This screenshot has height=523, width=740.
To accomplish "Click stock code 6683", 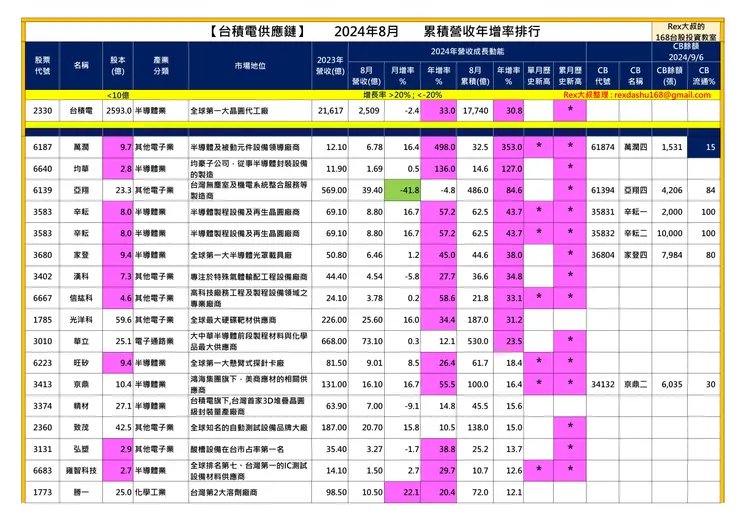I will (42, 471).
